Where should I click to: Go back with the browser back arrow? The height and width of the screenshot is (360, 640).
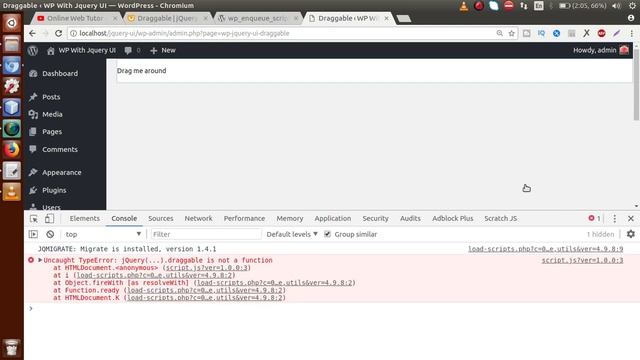[x=32, y=33]
